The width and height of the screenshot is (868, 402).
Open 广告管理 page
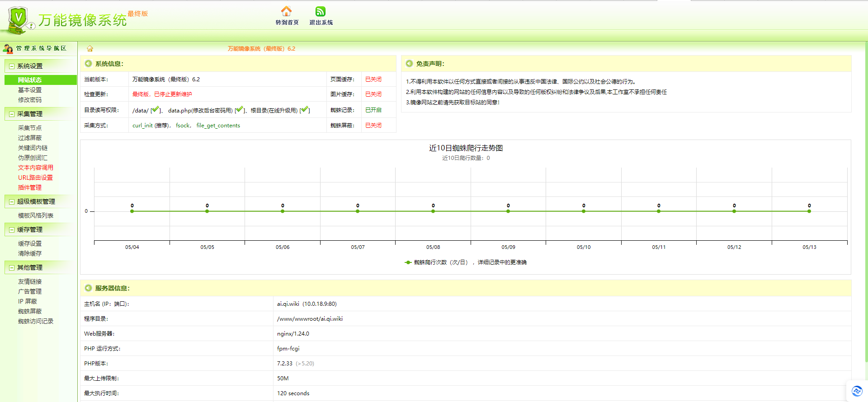tap(30, 291)
